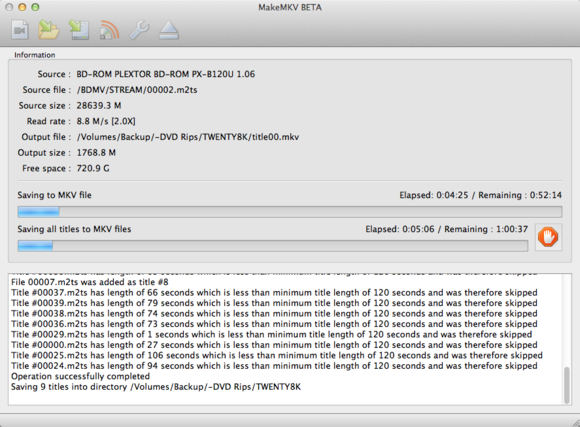Select the 'Operation successfully completed' log line
580x427 pixels.
coord(80,376)
